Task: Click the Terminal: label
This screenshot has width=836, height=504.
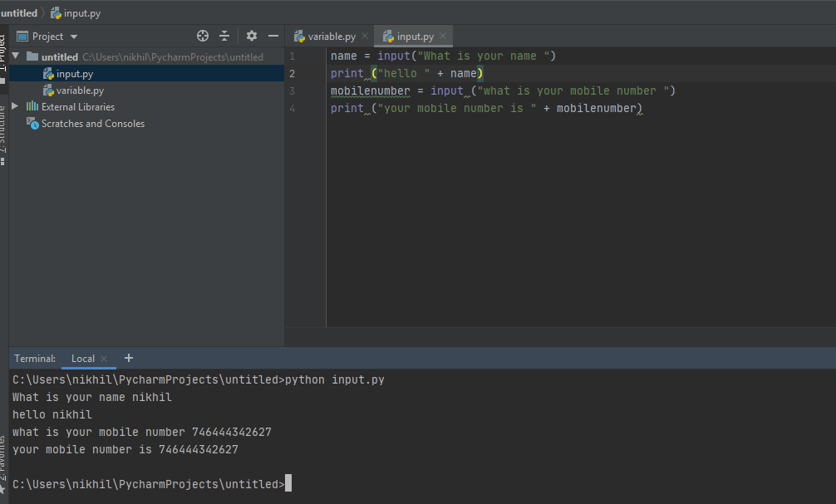Action: pyautogui.click(x=35, y=359)
